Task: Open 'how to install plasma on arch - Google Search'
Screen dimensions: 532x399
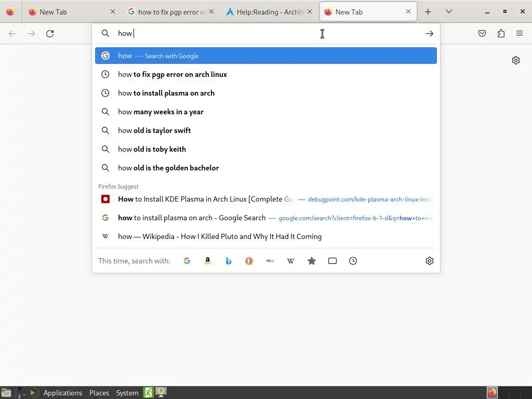Action: click(x=265, y=218)
